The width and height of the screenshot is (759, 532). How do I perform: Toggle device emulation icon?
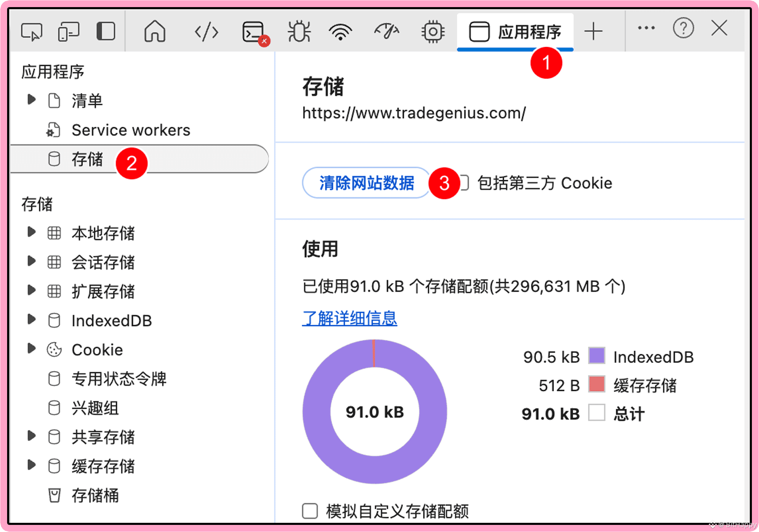click(68, 31)
